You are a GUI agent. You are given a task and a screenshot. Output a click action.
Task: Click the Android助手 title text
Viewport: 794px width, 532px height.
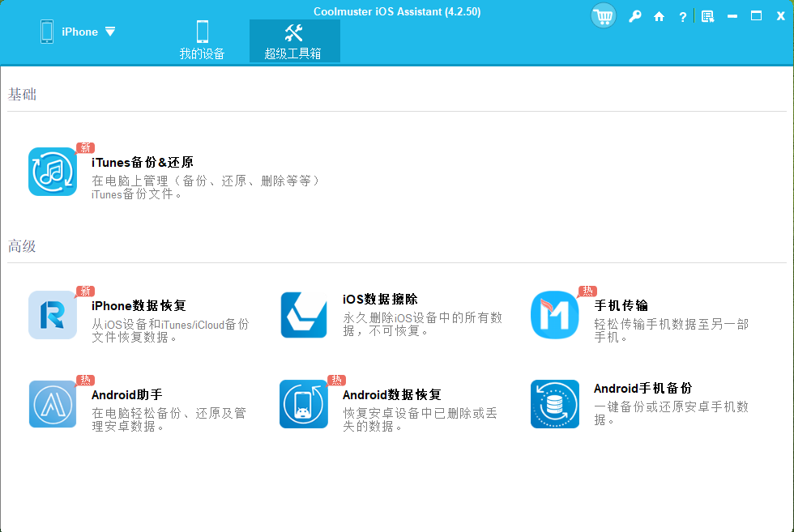[x=127, y=395]
